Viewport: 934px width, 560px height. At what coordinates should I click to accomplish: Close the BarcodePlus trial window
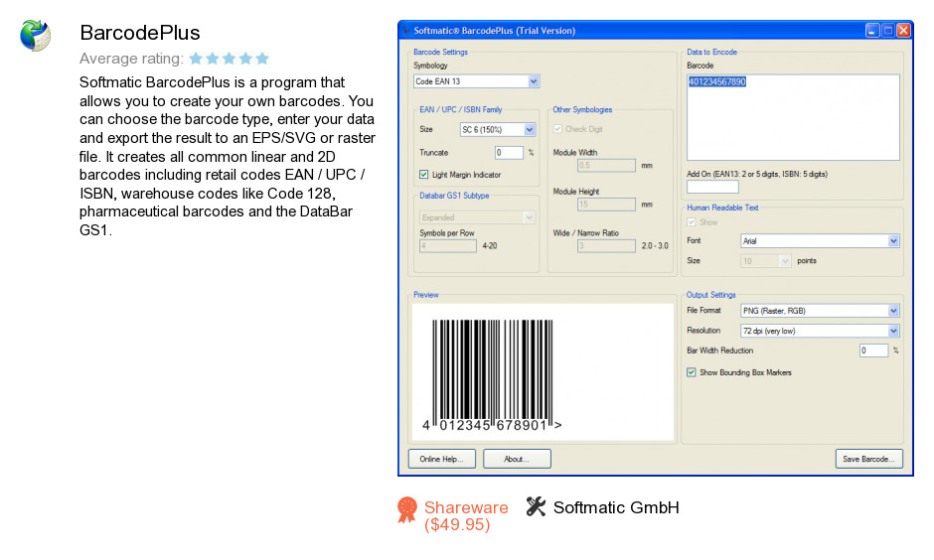(903, 31)
